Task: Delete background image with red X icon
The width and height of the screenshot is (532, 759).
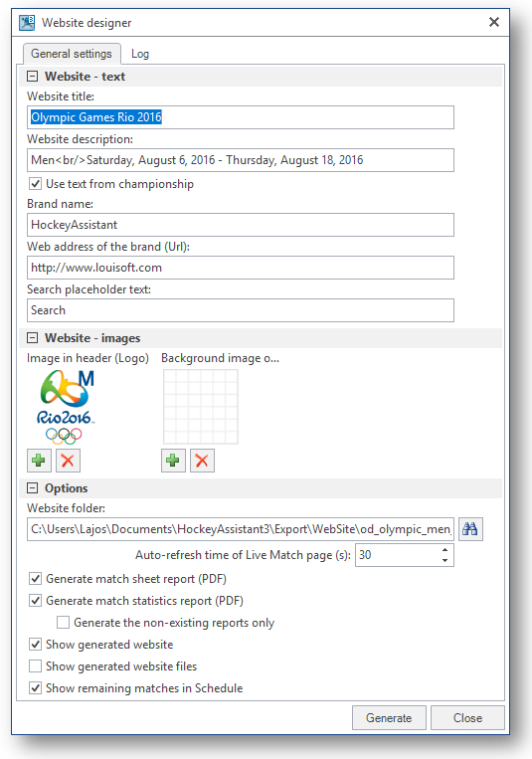Action: pyautogui.click(x=202, y=461)
